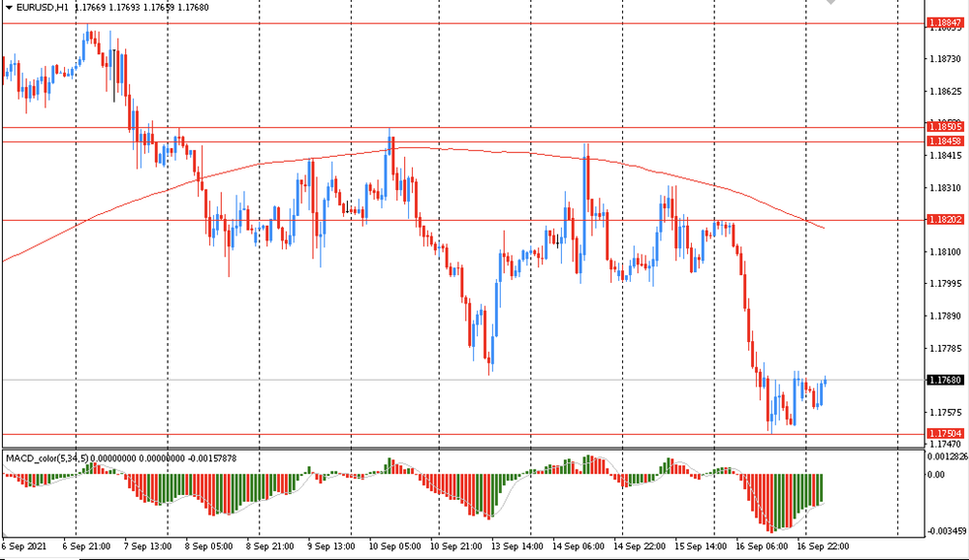Click the 1.18415 price scale value
This screenshot has height=560, width=969.
(x=946, y=156)
